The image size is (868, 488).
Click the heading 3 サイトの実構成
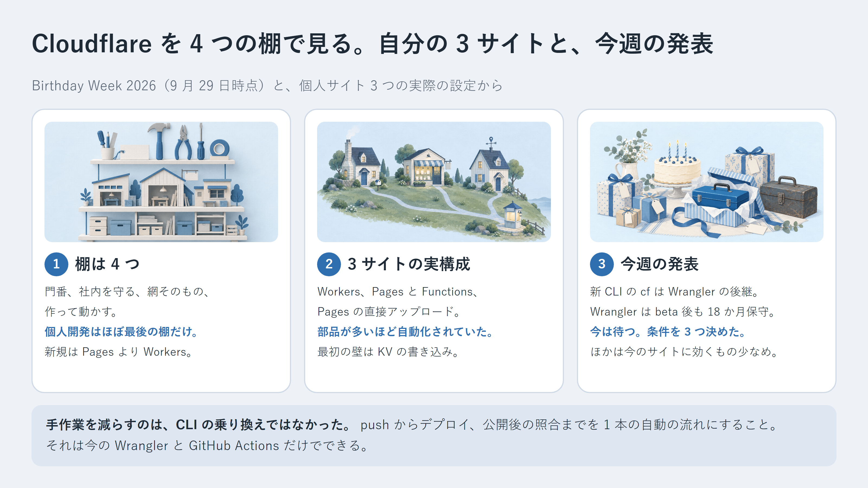click(409, 264)
